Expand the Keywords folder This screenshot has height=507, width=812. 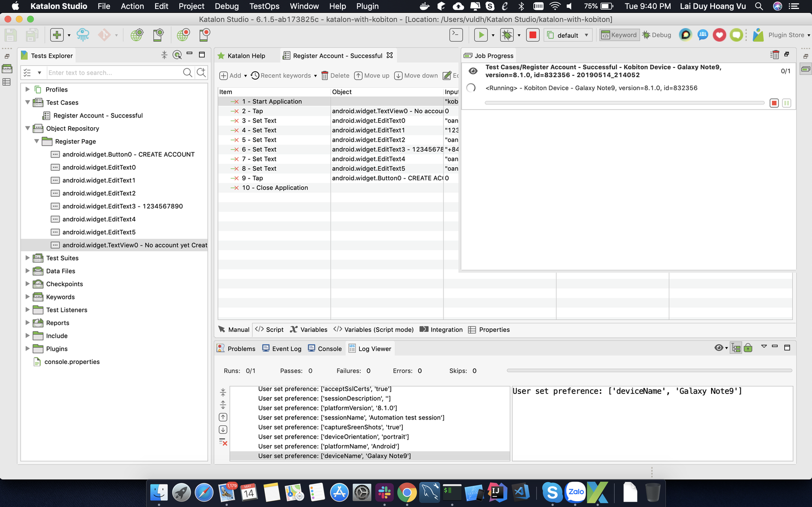coord(28,297)
